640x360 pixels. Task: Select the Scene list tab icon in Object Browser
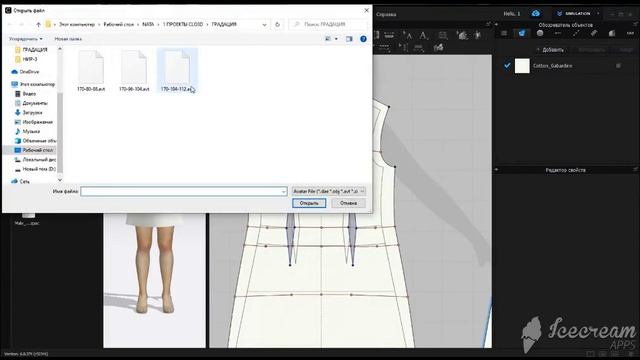pyautogui.click(x=504, y=33)
